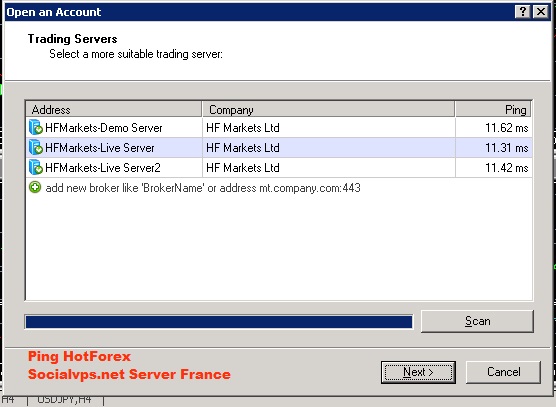Switch to USDJPY,H4 chart tab behind dialog
The width and height of the screenshot is (556, 407).
pyautogui.click(x=65, y=401)
